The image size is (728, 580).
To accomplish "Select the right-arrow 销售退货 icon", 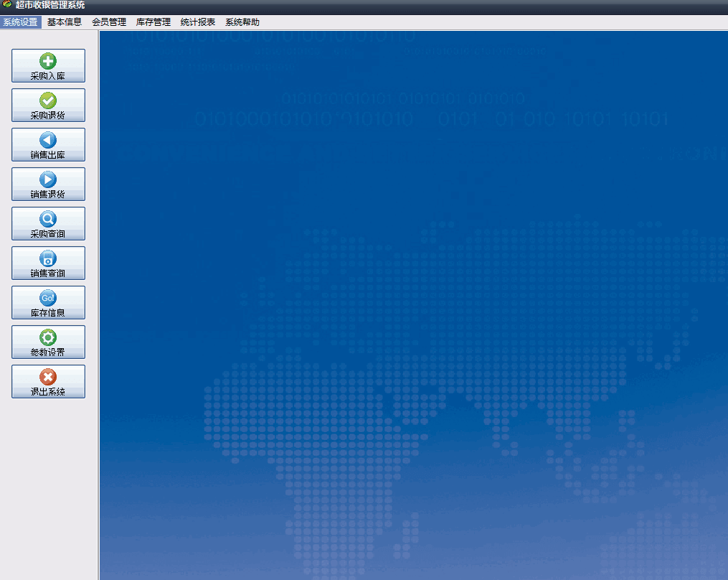I will click(x=48, y=180).
